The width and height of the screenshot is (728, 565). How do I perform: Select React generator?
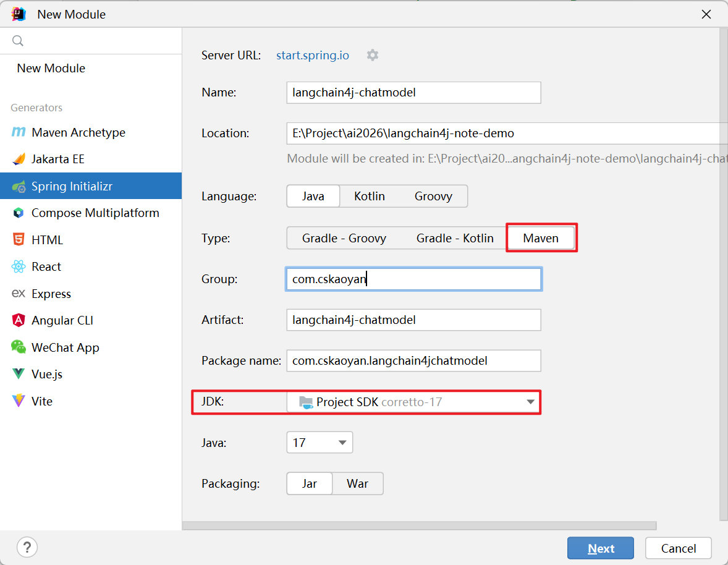[x=91, y=266]
